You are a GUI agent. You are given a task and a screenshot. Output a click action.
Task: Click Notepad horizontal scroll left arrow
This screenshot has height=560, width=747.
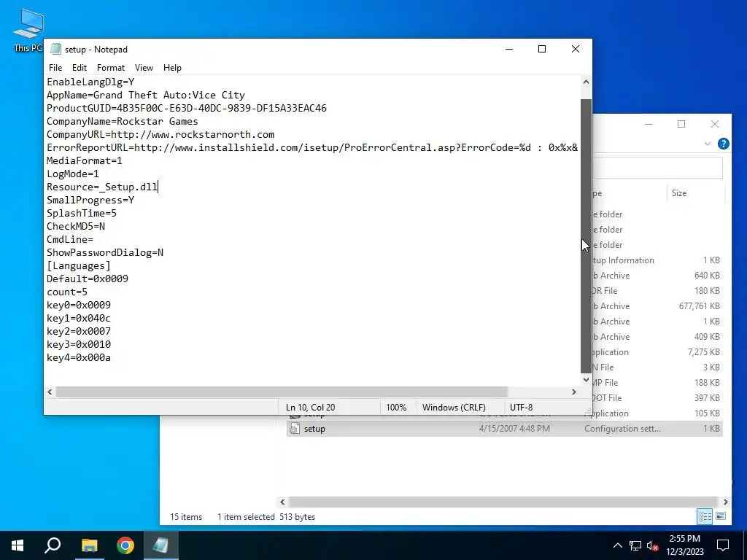click(x=50, y=392)
